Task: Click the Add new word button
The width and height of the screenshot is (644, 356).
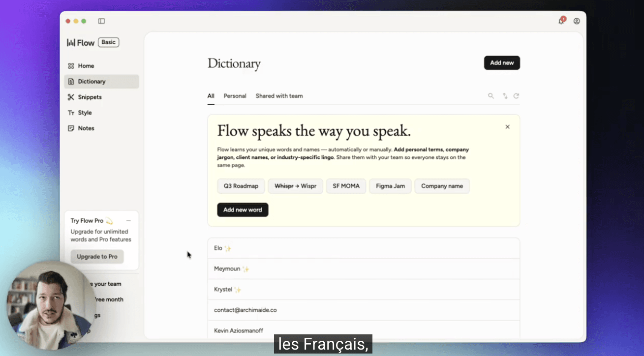Action: pyautogui.click(x=243, y=210)
